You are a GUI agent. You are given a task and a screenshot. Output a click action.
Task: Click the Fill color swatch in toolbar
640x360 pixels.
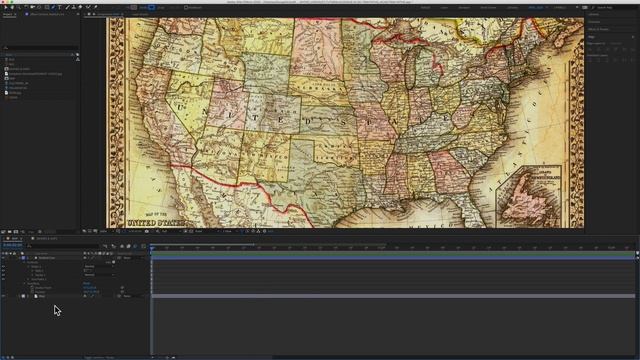coord(134,7)
